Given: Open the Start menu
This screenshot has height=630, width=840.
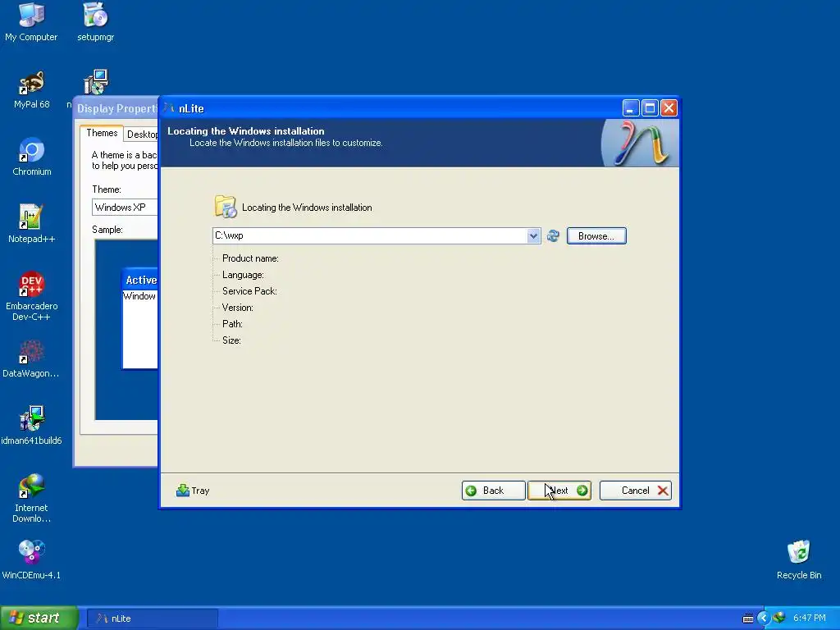Looking at the screenshot, I should coord(39,619).
